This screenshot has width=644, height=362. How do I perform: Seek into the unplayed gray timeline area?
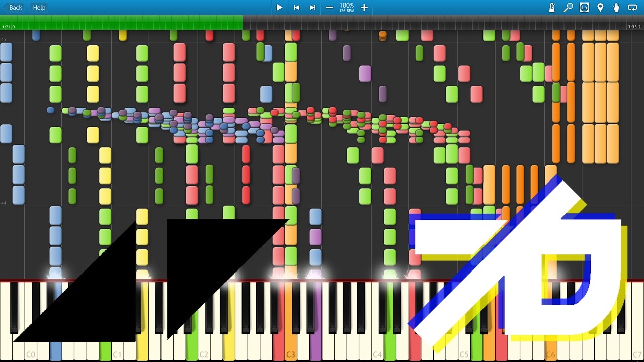443,22
